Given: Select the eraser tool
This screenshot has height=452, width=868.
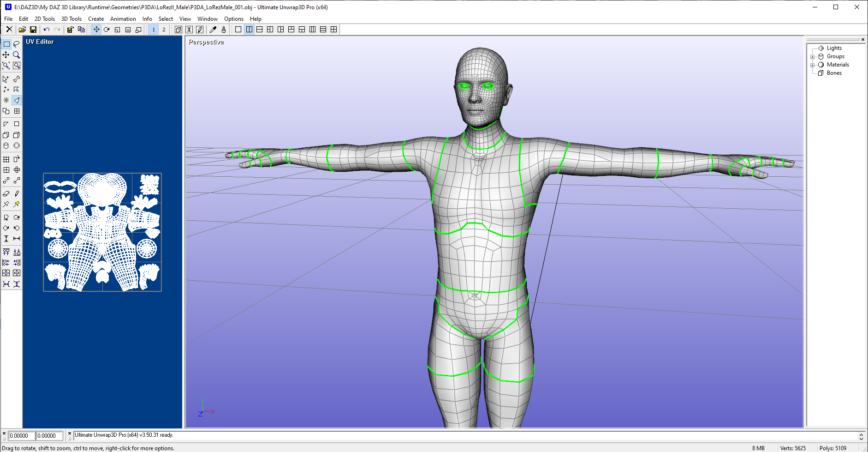Looking at the screenshot, I should pos(6,194).
